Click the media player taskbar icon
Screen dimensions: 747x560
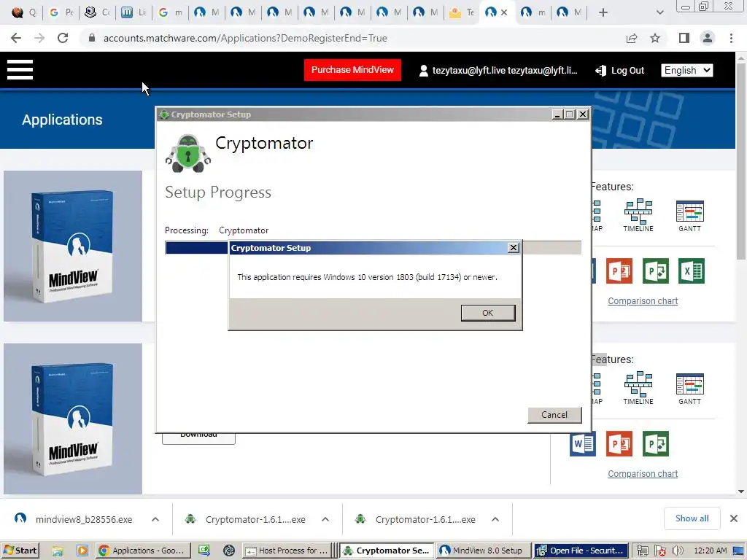(82, 551)
